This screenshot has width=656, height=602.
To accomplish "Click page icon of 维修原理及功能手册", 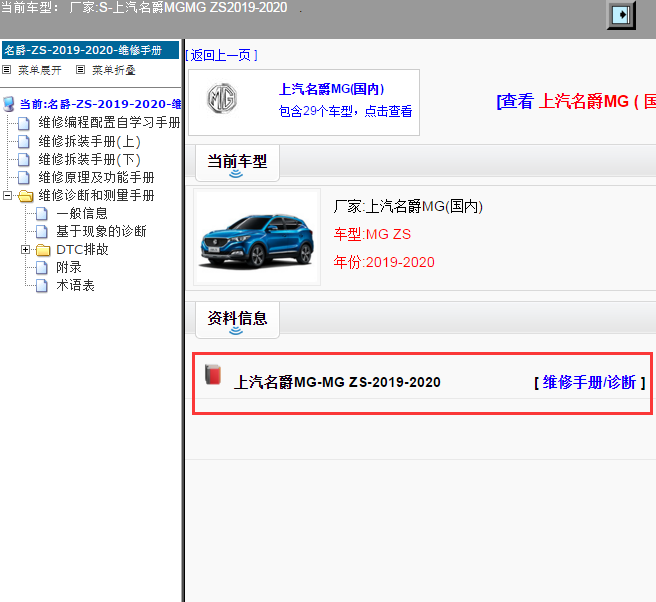I will [24, 177].
